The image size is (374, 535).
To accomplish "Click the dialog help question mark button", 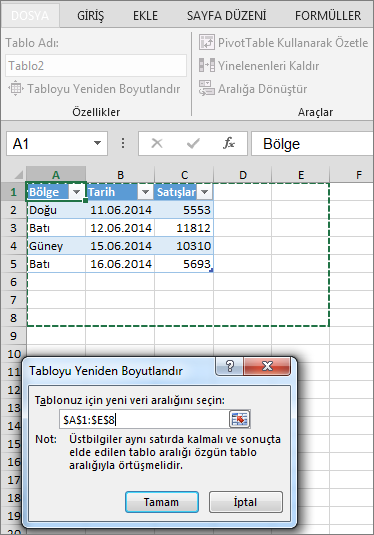I will click(230, 366).
